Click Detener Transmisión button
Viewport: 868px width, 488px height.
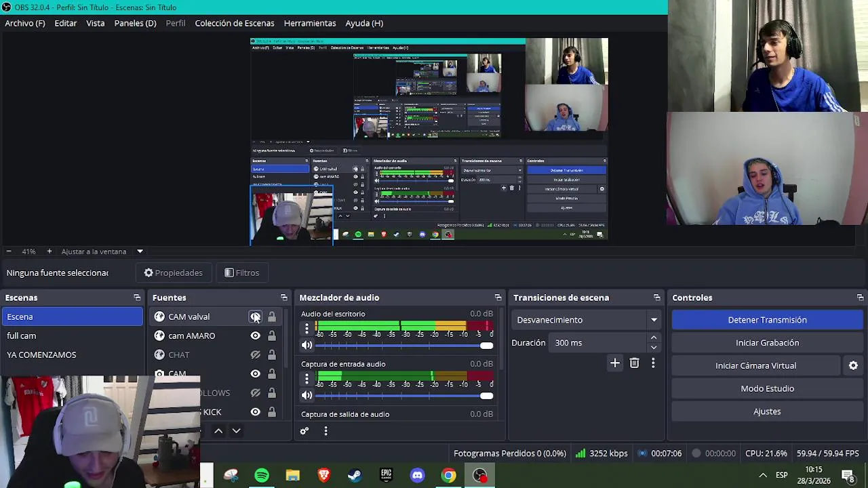click(x=767, y=320)
